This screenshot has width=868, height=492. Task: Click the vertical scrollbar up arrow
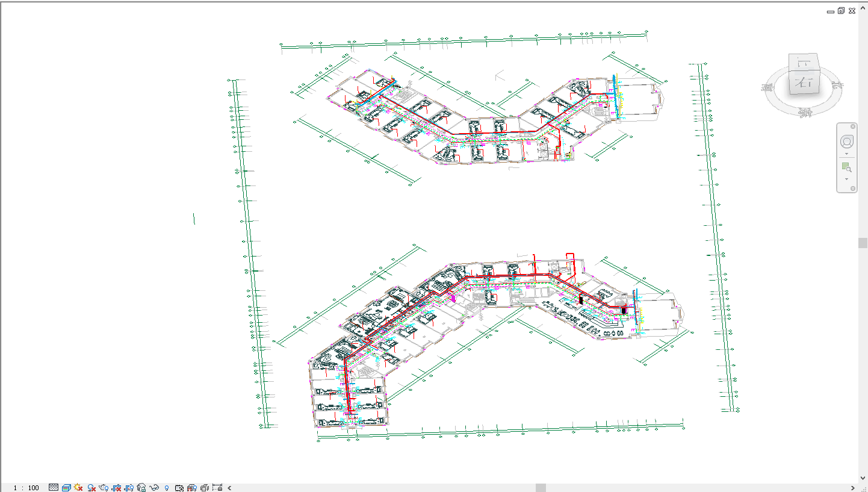(x=863, y=8)
